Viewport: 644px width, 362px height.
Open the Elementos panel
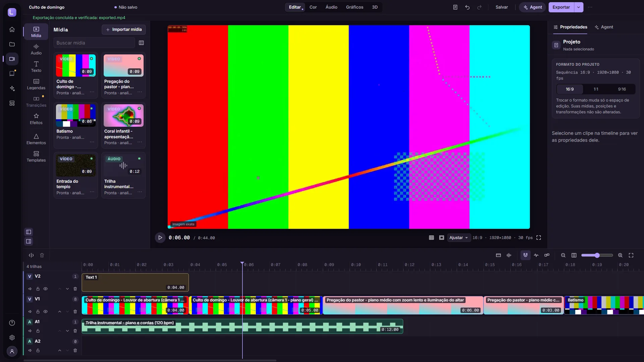click(x=36, y=139)
